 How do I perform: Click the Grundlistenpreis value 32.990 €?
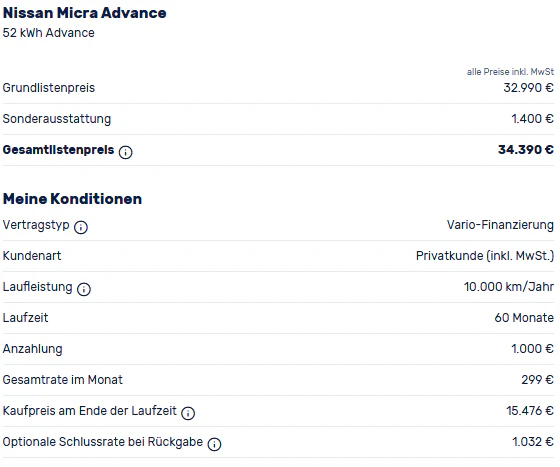click(529, 87)
